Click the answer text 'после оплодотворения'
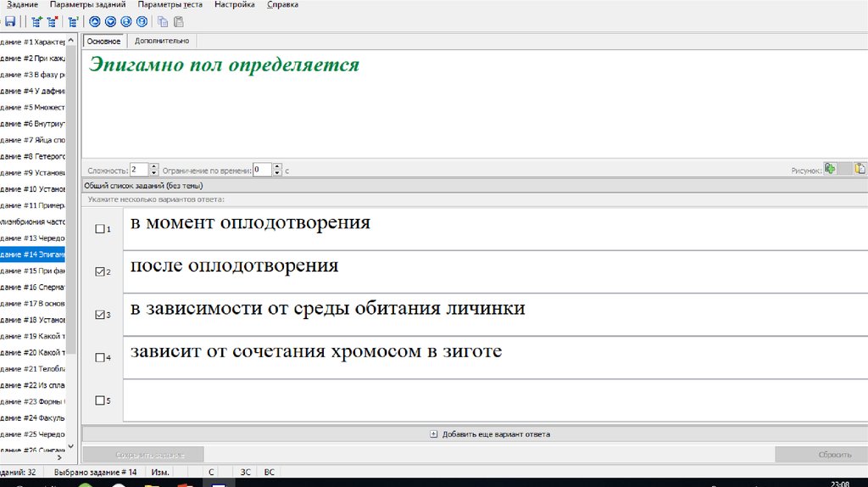The image size is (868, 487). [234, 266]
